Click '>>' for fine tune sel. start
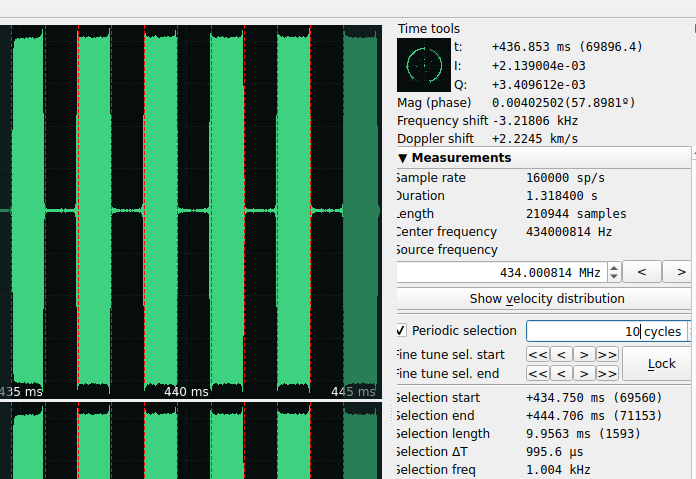This screenshot has width=696, height=479. (x=607, y=354)
